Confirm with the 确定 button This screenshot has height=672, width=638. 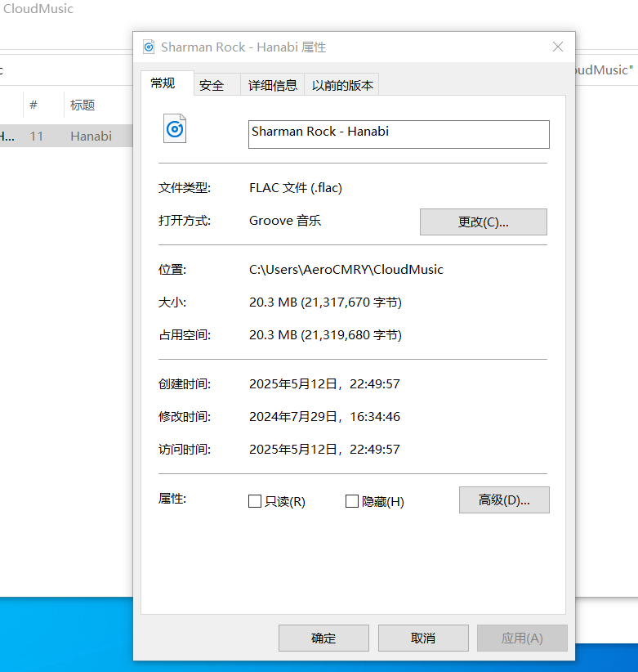tap(323, 638)
